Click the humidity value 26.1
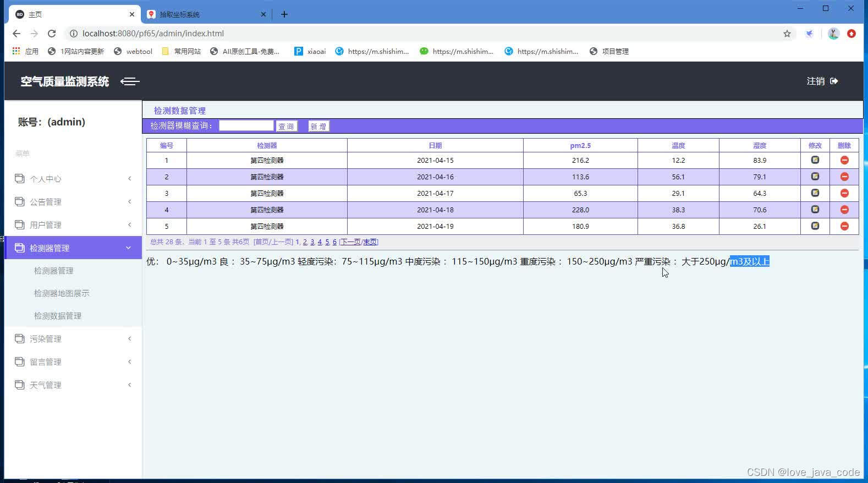 760,226
